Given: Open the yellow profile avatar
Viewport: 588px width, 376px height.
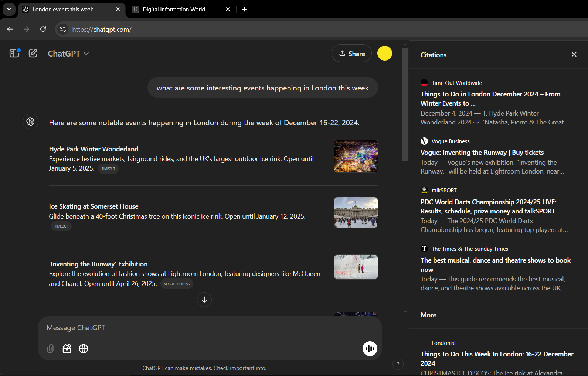Looking at the screenshot, I should 384,53.
